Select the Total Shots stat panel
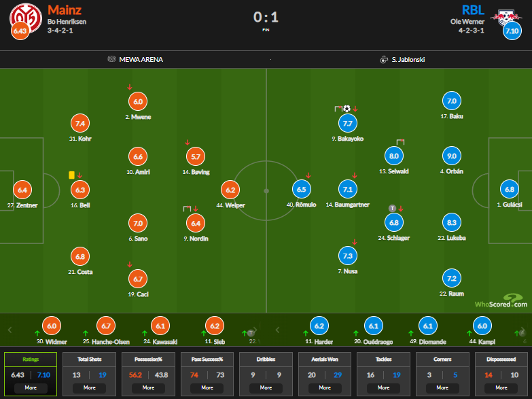Screen dimensions: 532x399 (x=90, y=375)
